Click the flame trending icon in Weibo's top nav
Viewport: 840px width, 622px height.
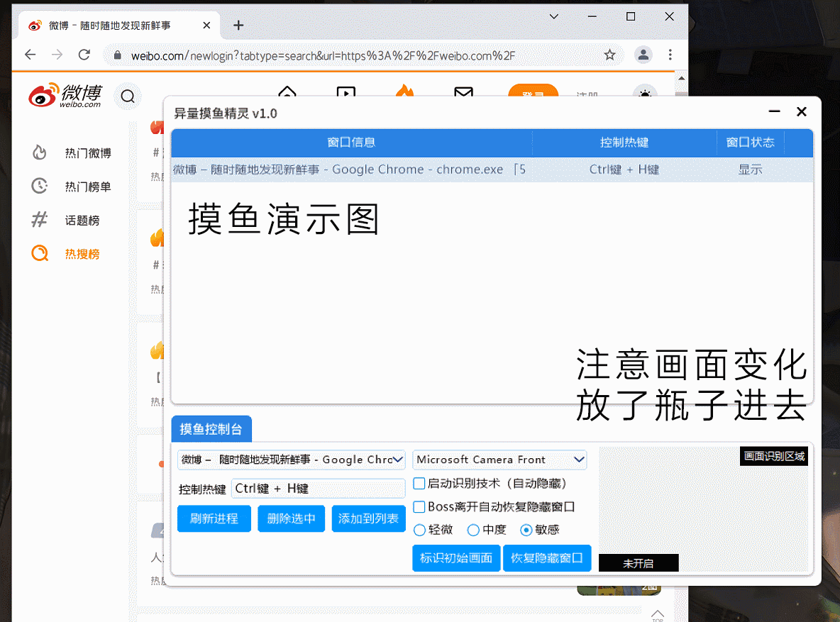click(x=405, y=92)
